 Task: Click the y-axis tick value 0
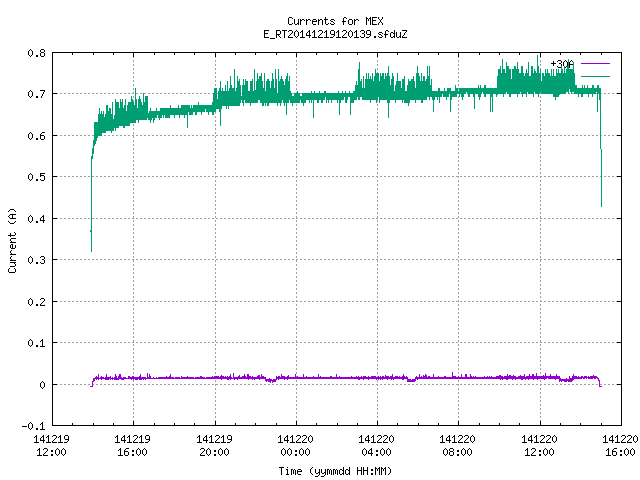pyautogui.click(x=42, y=384)
